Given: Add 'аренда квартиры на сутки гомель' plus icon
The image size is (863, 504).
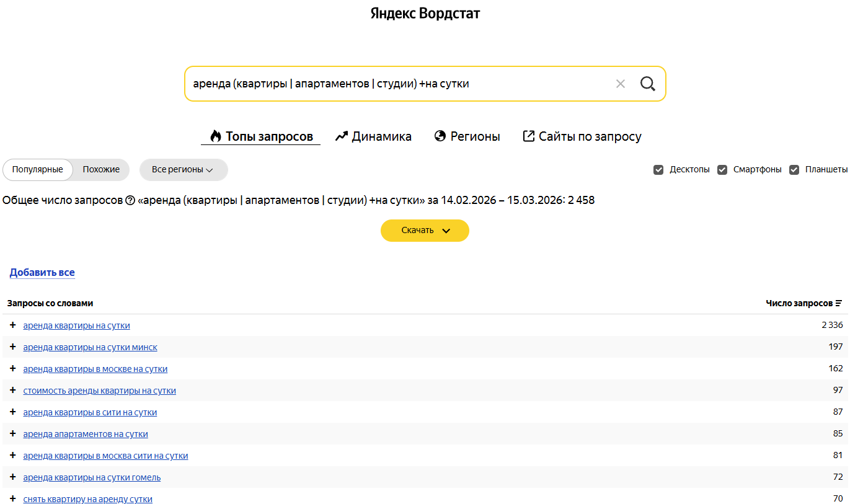Looking at the screenshot, I should 12,477.
